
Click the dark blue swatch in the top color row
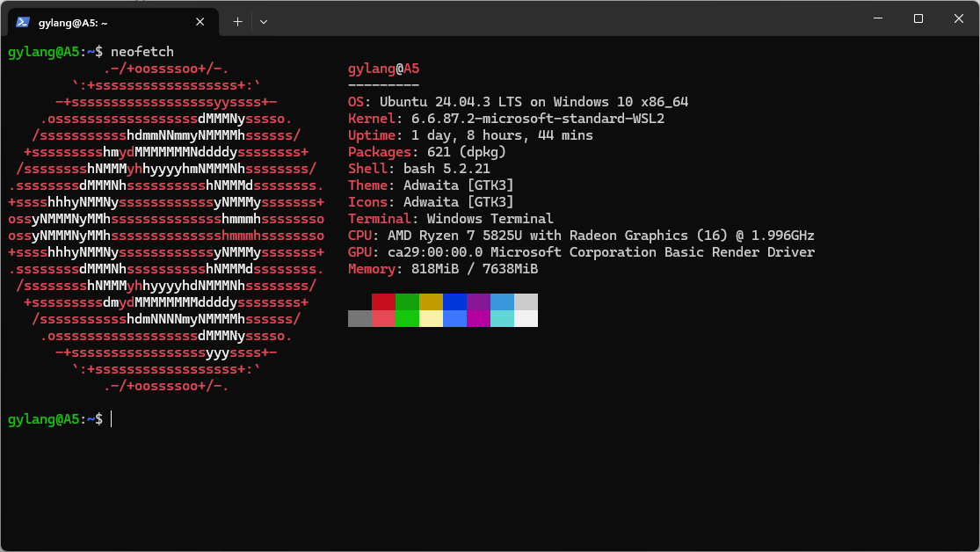[454, 302]
